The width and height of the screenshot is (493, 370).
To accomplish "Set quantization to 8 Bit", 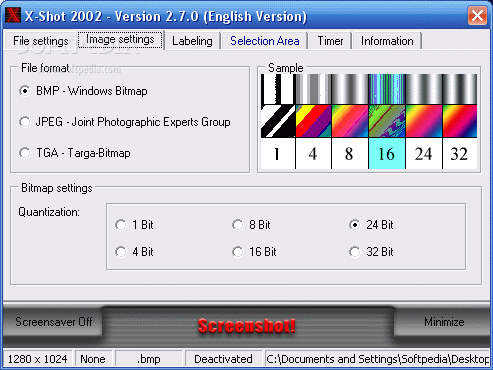I will tap(251, 225).
